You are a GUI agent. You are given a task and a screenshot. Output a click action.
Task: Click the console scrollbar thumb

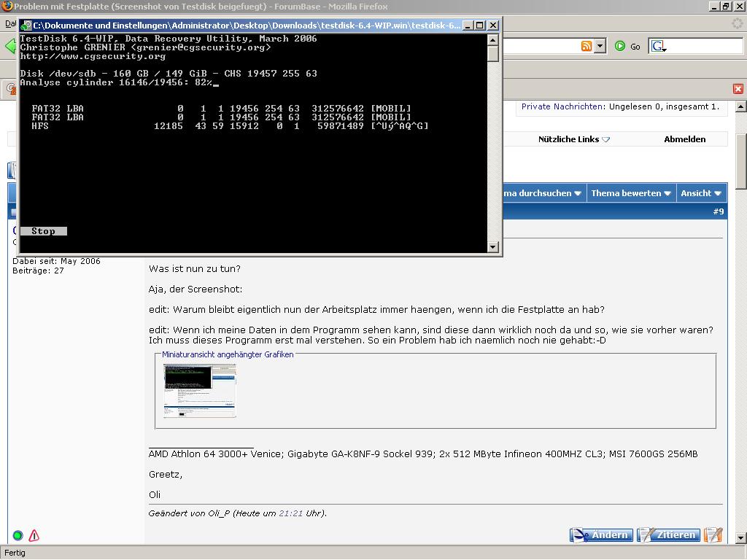click(x=493, y=54)
